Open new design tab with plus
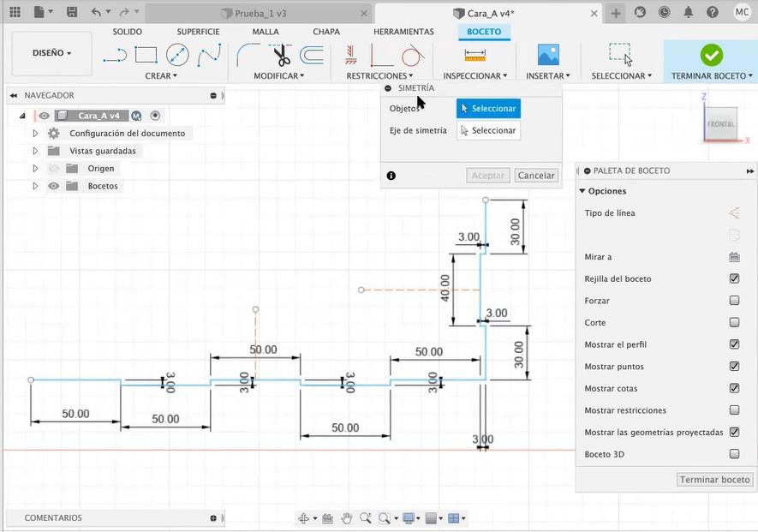This screenshot has width=758, height=532. [616, 13]
